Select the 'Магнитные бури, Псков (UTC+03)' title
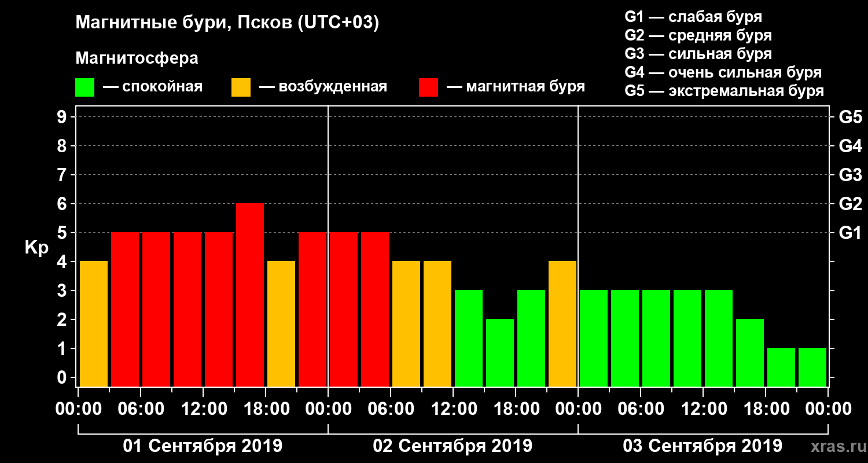Screen dimensions: 868x463 pos(227,23)
